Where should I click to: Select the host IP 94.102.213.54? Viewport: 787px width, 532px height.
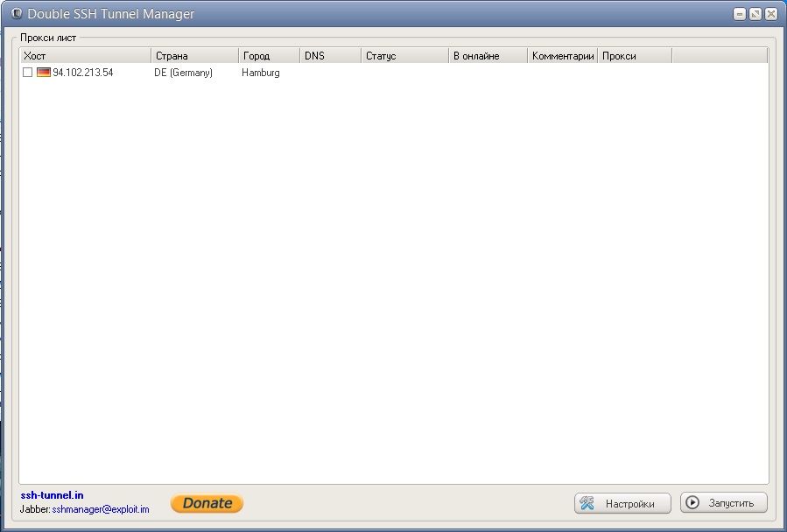[x=83, y=73]
